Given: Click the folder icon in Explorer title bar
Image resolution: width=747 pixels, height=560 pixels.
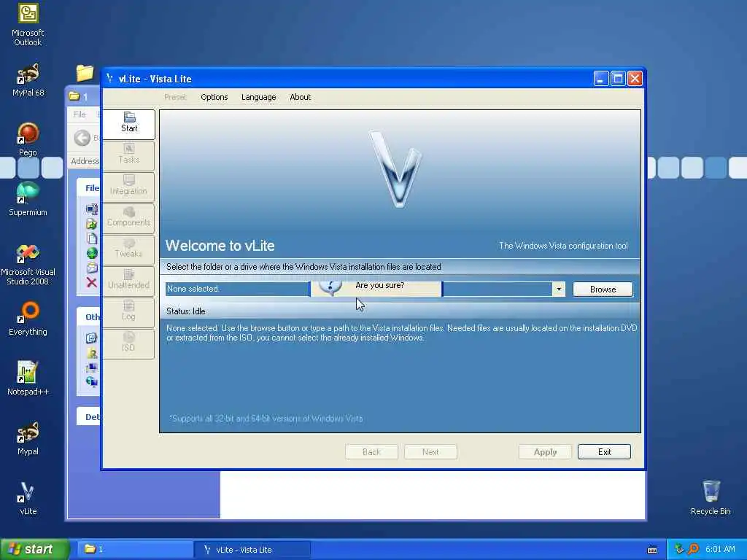Looking at the screenshot, I should pyautogui.click(x=74, y=96).
